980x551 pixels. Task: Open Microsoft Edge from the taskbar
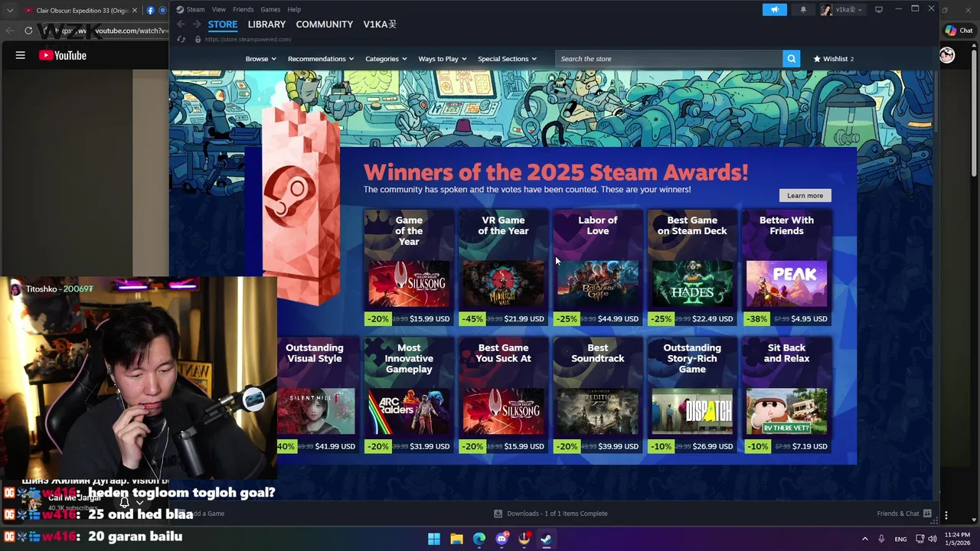pos(479,539)
